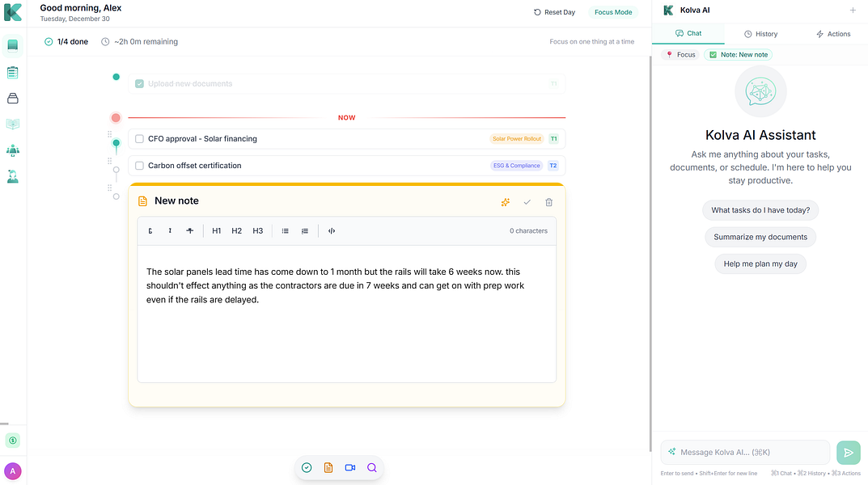Click the main panel vertical scrollbar
868x485 pixels.
point(650,253)
